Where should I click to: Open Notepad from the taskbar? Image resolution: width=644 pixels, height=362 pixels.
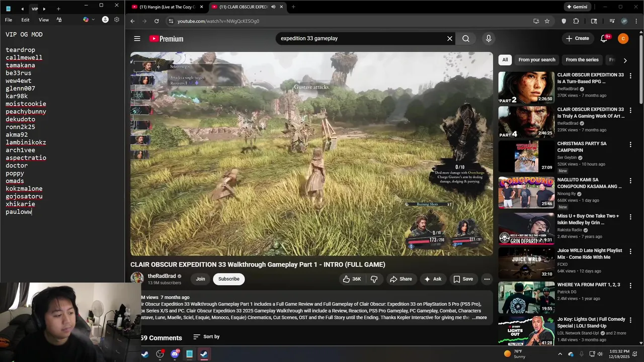pyautogui.click(x=189, y=354)
